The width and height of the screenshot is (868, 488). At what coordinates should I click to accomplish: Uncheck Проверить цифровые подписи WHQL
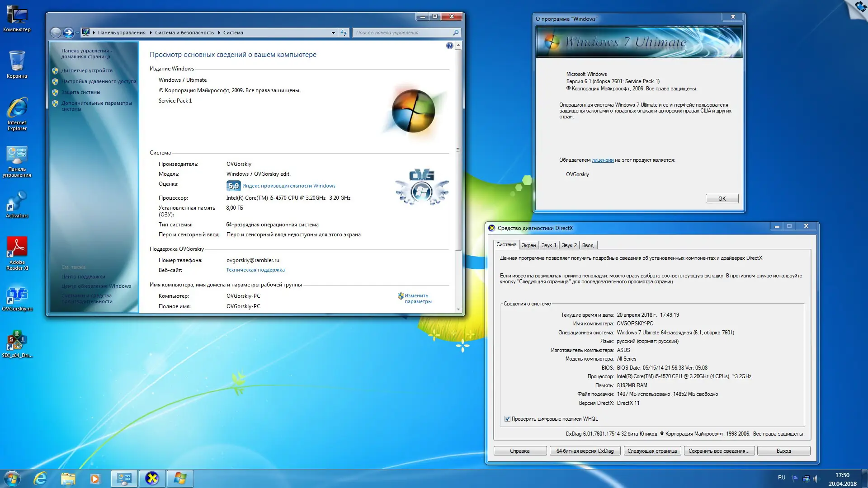tap(507, 418)
